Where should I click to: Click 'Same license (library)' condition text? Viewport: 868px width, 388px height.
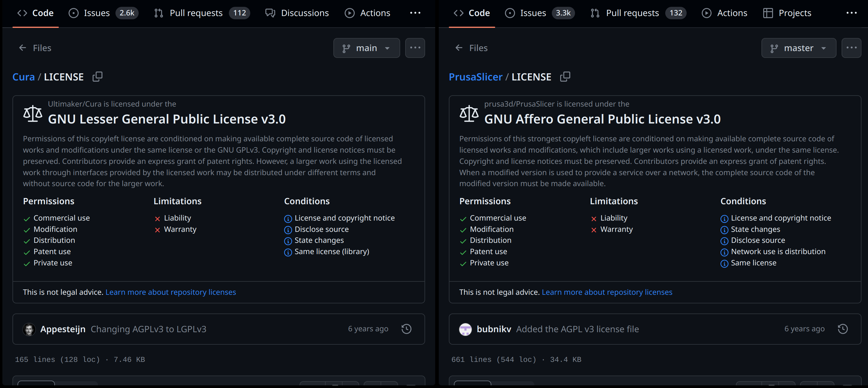coord(332,251)
